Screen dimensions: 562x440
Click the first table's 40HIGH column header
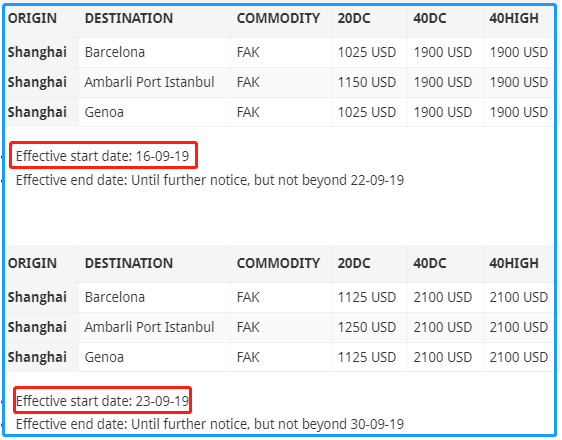click(x=514, y=18)
